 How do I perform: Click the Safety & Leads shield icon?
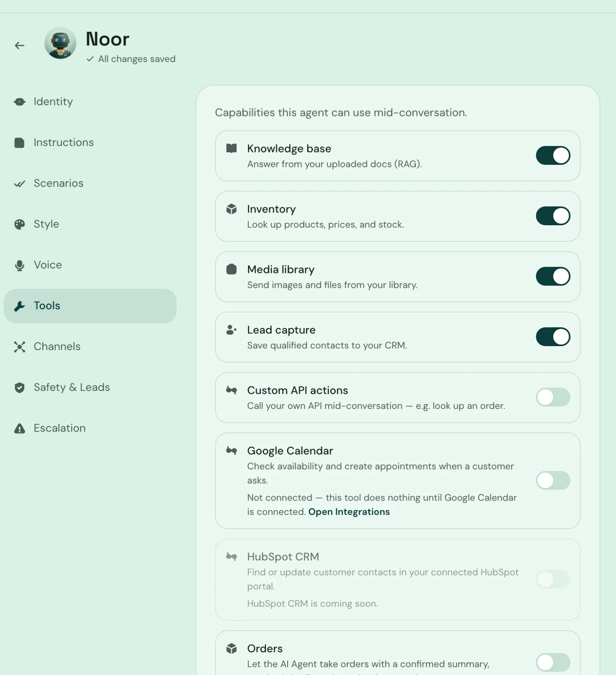20,387
